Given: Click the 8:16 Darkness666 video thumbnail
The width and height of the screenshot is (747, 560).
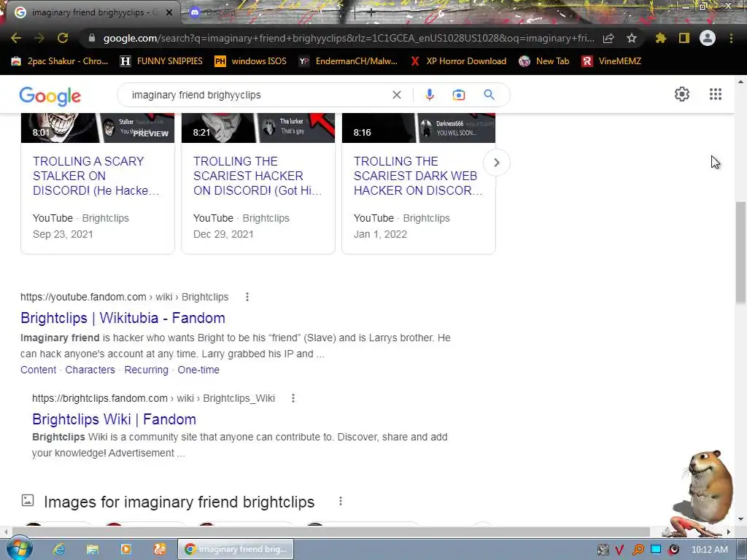Looking at the screenshot, I should point(419,128).
